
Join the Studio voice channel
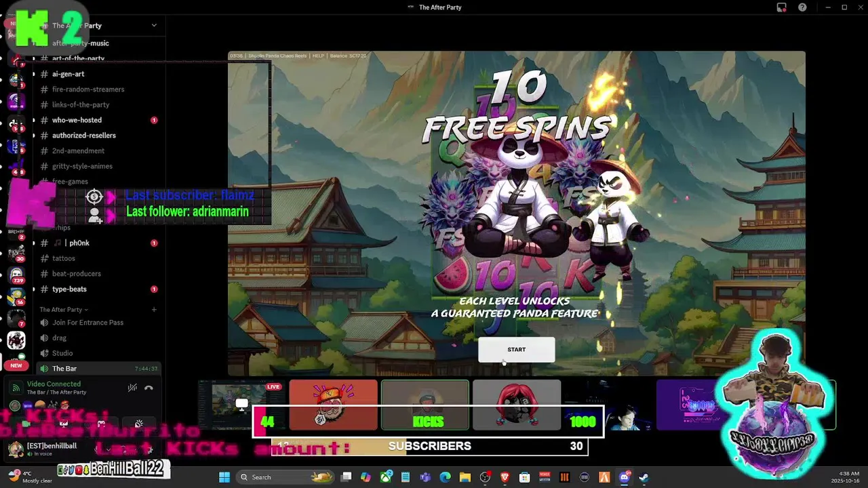tap(62, 353)
